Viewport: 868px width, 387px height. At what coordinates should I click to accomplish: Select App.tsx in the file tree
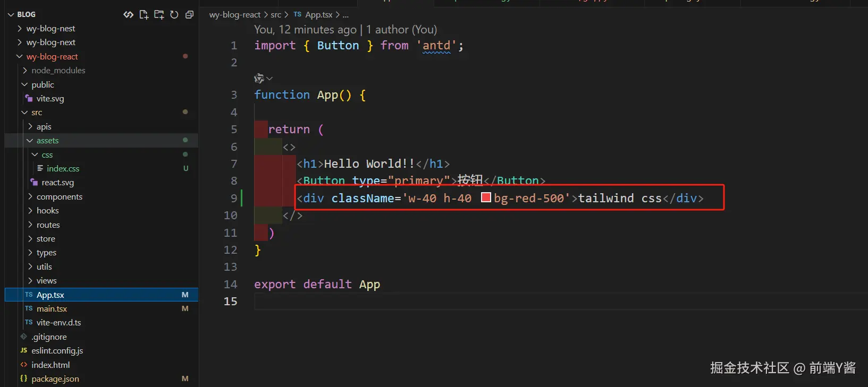[x=102, y=295]
